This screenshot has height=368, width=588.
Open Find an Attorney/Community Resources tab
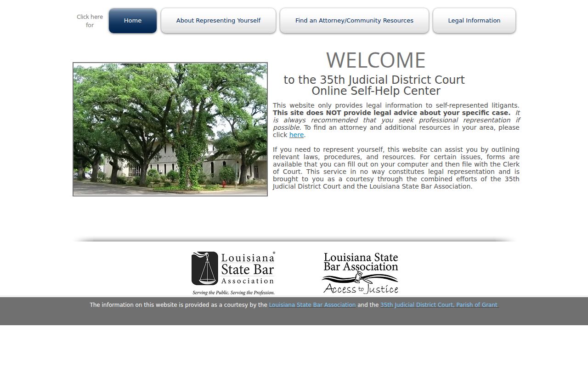(x=354, y=21)
